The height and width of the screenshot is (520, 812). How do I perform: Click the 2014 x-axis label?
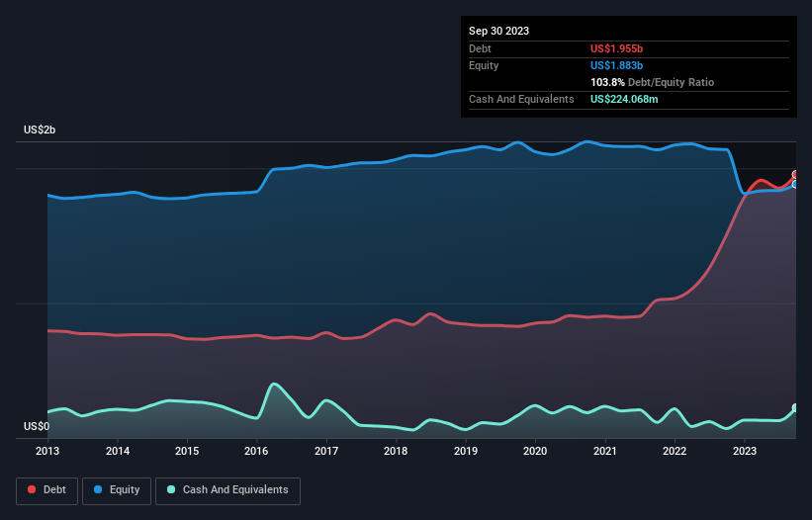118,451
